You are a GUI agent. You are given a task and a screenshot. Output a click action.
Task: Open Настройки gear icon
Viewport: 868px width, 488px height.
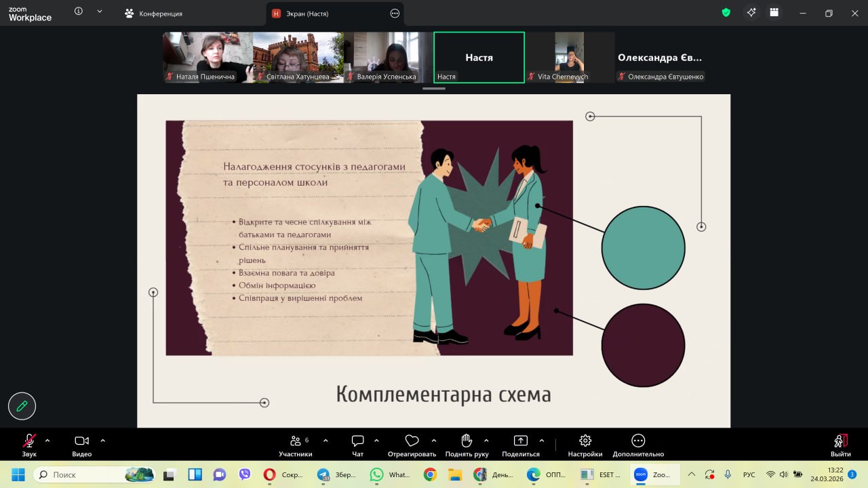click(585, 445)
